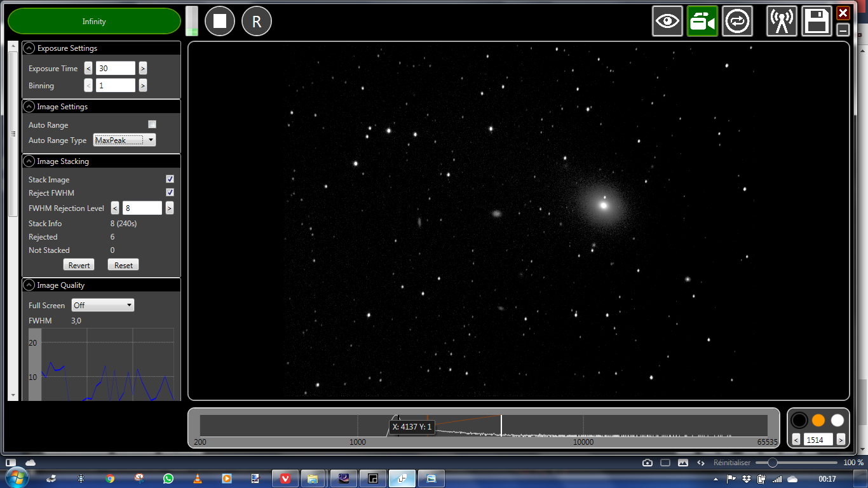Click the Réinitialiser zoom reset button
The image size is (868, 488).
click(x=731, y=463)
